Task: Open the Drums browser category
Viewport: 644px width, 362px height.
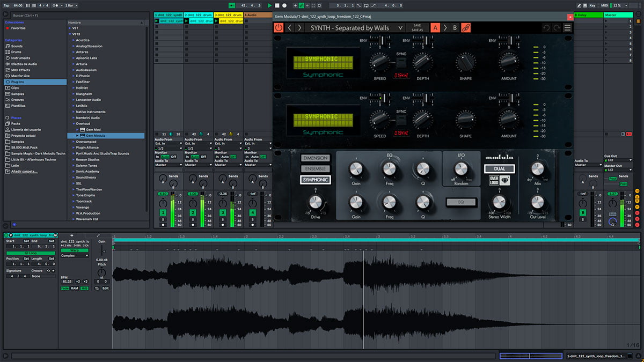Action: pyautogui.click(x=16, y=52)
